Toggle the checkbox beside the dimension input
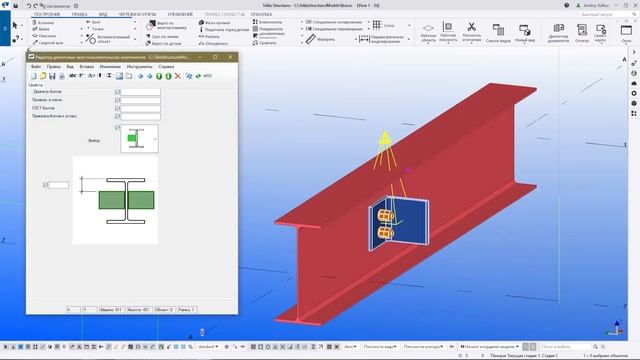The width and height of the screenshot is (640, 360). [x=45, y=185]
